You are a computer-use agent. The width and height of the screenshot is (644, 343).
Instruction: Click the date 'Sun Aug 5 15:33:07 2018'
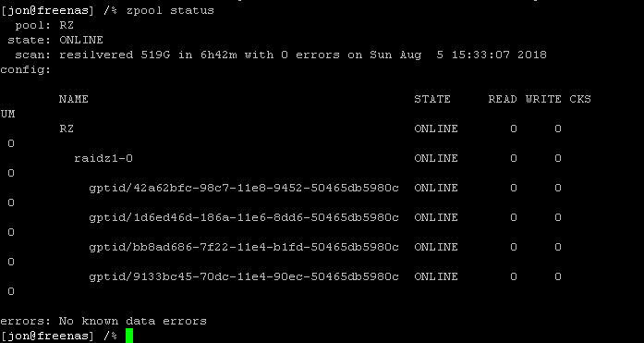(458, 55)
